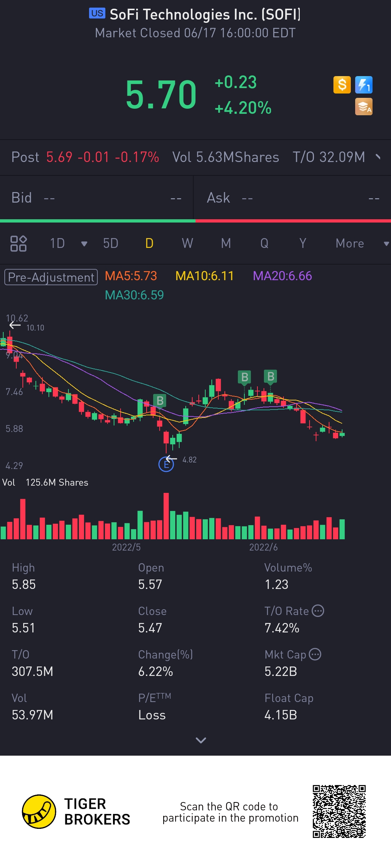Open the T/O Rate info icon
Image resolution: width=391 pixels, height=868 pixels.
click(318, 611)
